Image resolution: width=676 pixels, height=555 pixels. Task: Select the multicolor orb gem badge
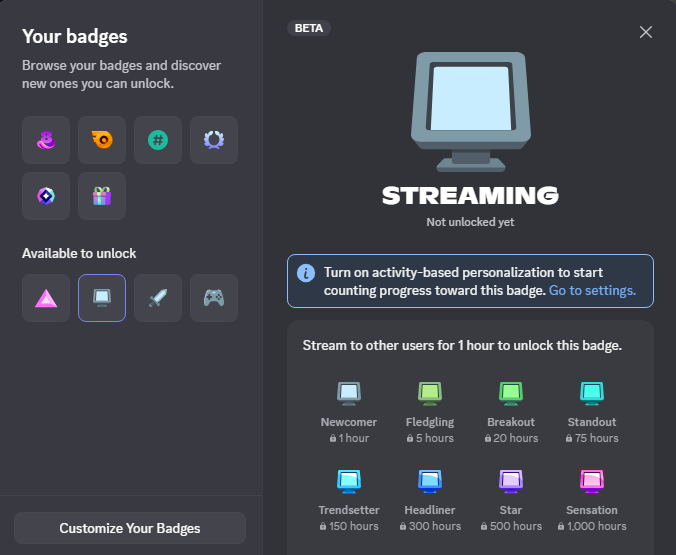[46, 196]
